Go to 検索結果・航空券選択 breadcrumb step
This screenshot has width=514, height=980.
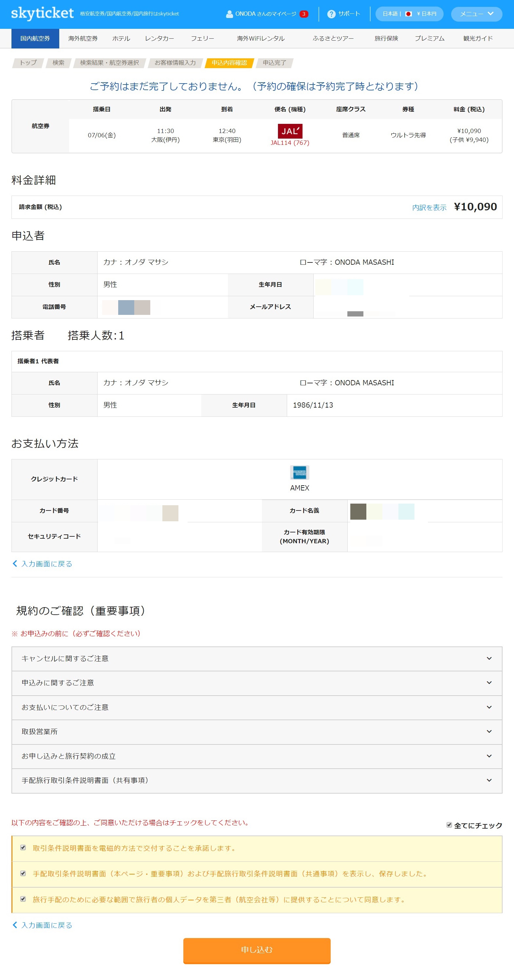[x=109, y=63]
